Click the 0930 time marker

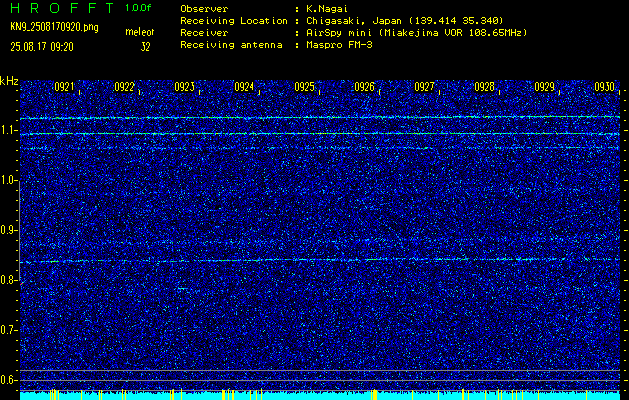(x=605, y=87)
